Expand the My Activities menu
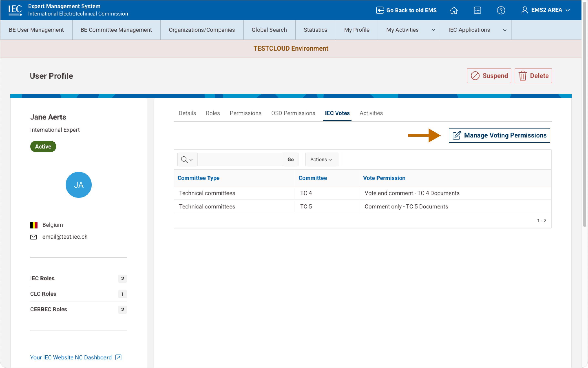 [x=409, y=30]
